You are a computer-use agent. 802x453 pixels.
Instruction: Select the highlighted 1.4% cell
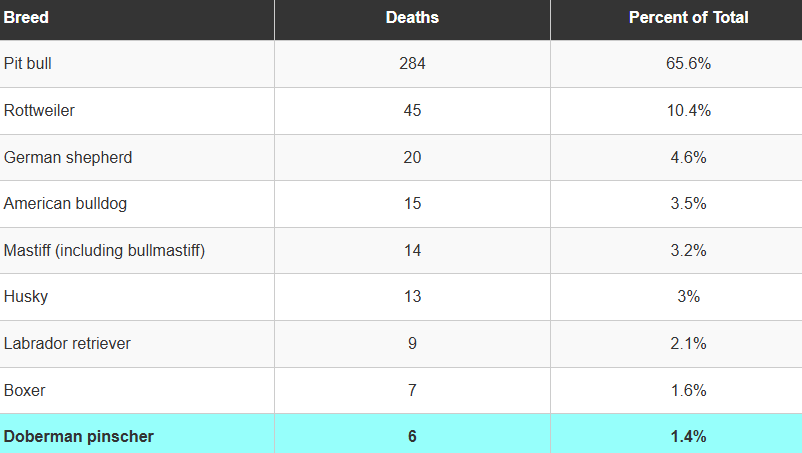pyautogui.click(x=688, y=437)
